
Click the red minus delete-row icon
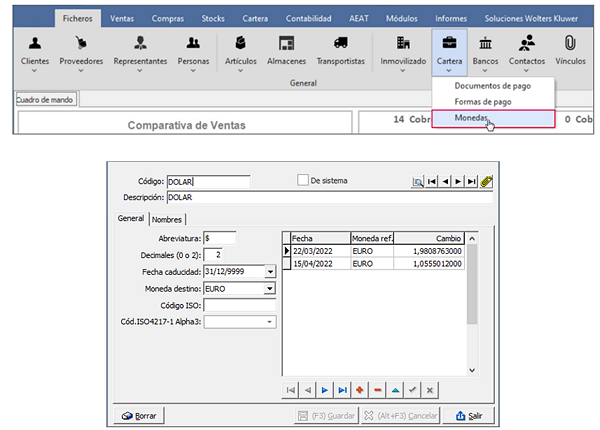point(378,390)
